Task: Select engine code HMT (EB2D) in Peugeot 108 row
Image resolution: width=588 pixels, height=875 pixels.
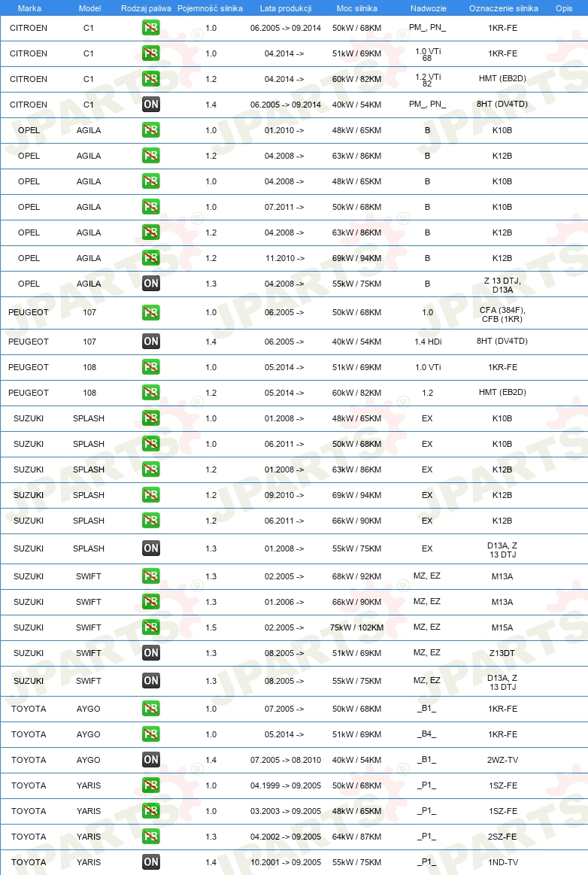Action: 502,392
